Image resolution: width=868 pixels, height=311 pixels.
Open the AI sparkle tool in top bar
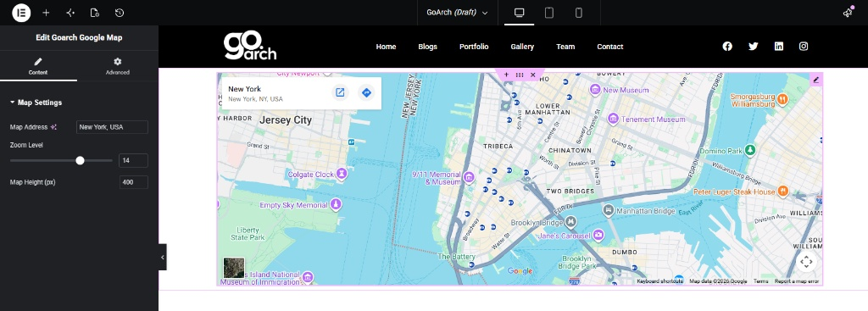[70, 13]
